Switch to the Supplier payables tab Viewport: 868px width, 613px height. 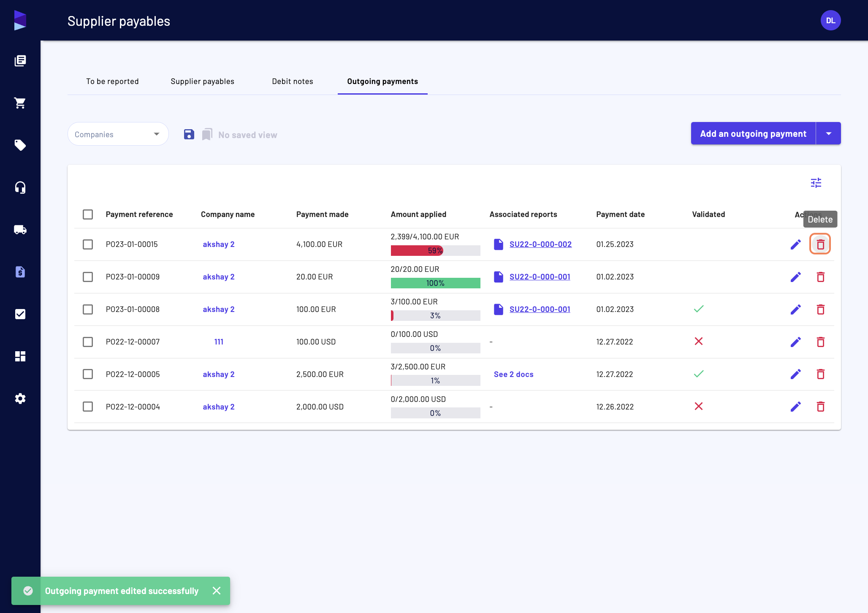(202, 81)
